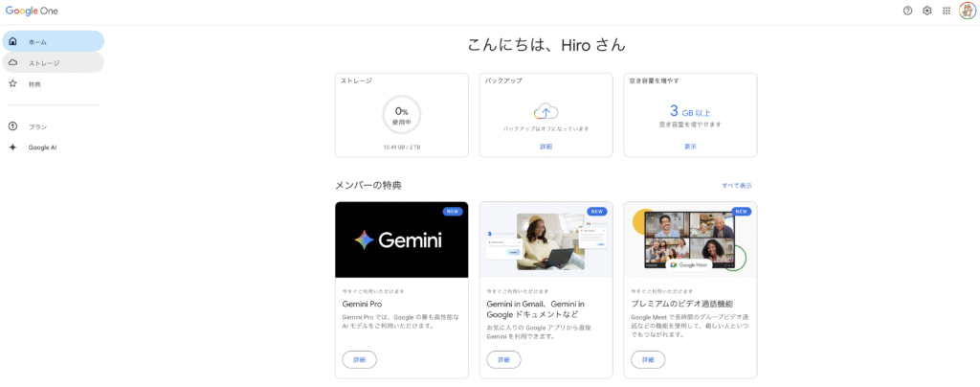The width and height of the screenshot is (980, 387).
Task: Click 詳細 button under premium video calling
Action: [648, 360]
